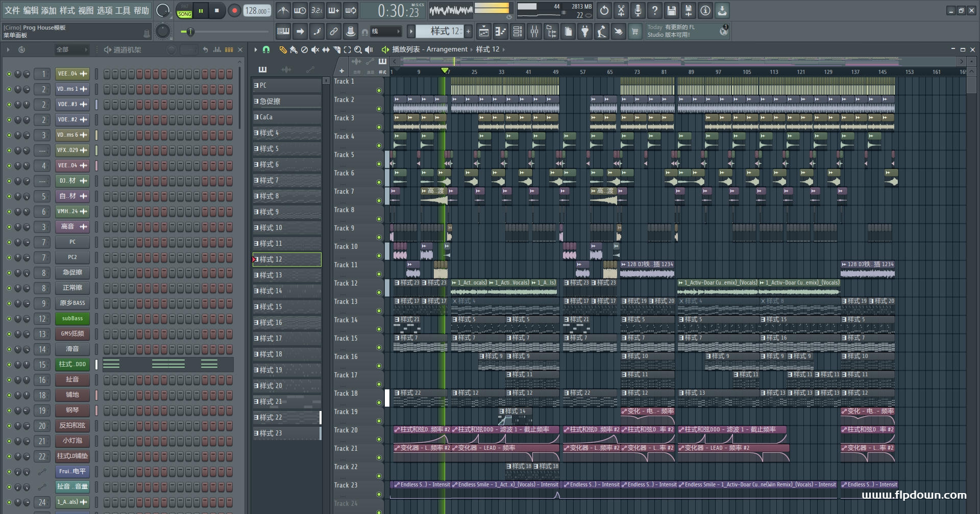Select the 样式 16 pattern in picker

[287, 322]
